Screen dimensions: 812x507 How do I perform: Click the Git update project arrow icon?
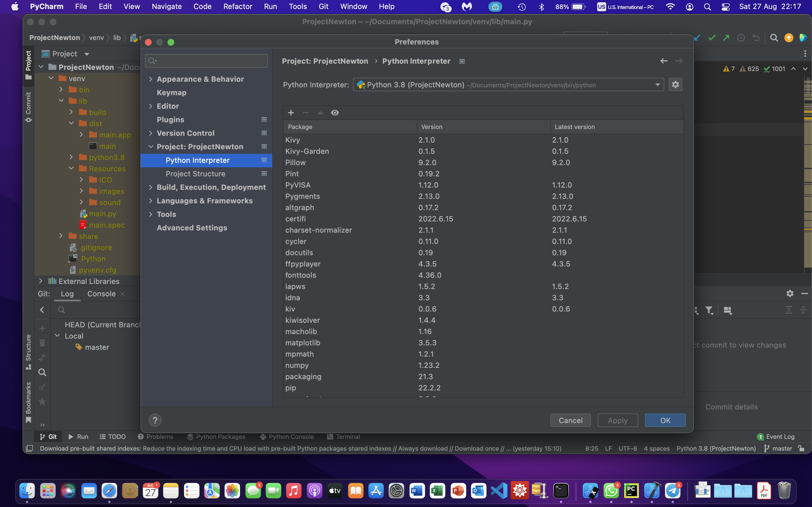[x=697, y=38]
